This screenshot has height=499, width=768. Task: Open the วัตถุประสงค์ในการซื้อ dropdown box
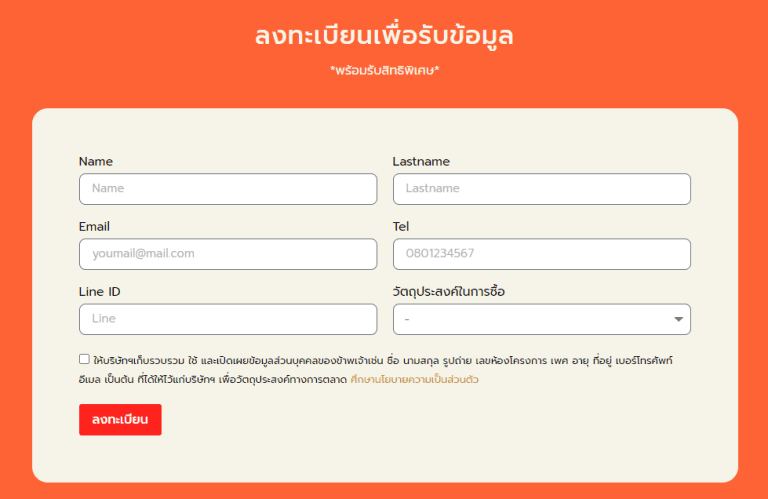tap(542, 319)
